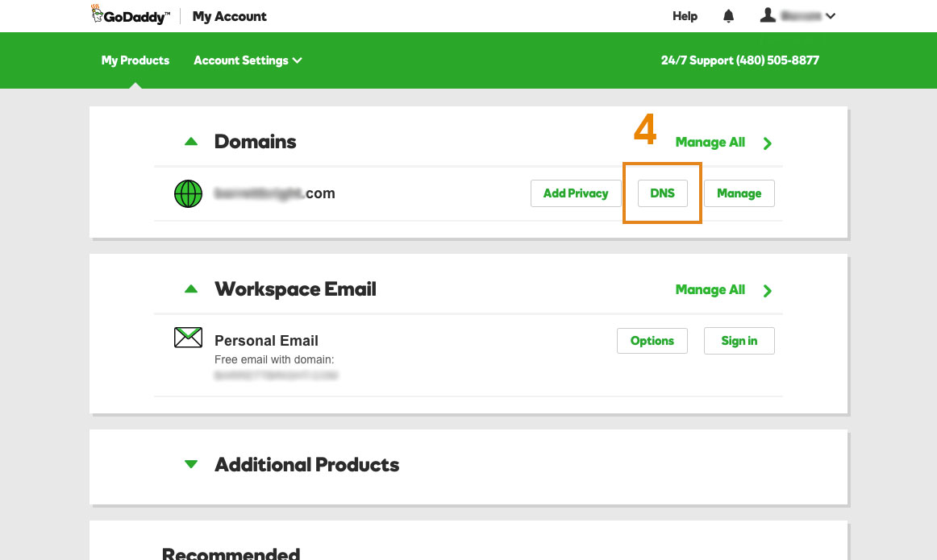Viewport: 937px width, 560px height.
Task: Open the Help link
Action: tap(685, 16)
